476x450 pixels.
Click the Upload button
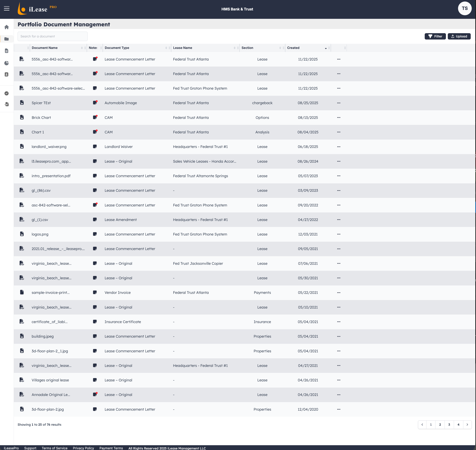click(459, 36)
